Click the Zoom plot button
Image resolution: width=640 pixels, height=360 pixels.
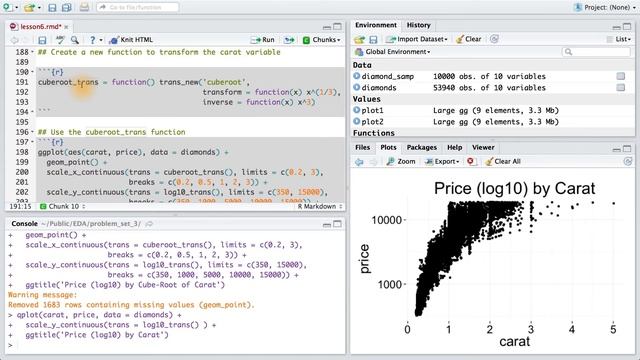401,162
